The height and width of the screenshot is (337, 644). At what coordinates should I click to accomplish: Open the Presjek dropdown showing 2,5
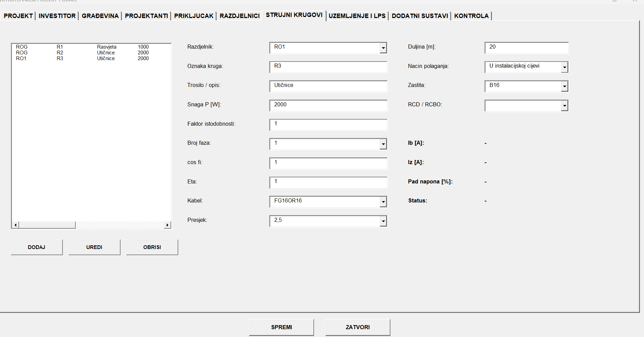(x=383, y=221)
